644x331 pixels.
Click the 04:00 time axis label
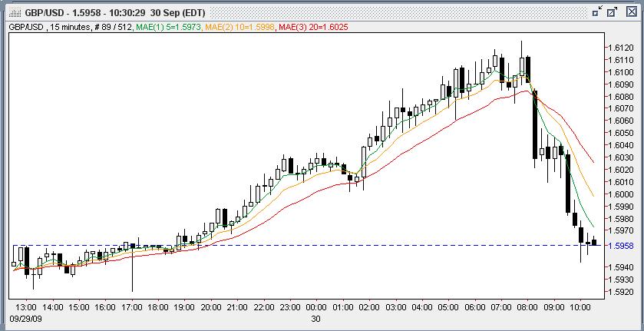(422, 307)
